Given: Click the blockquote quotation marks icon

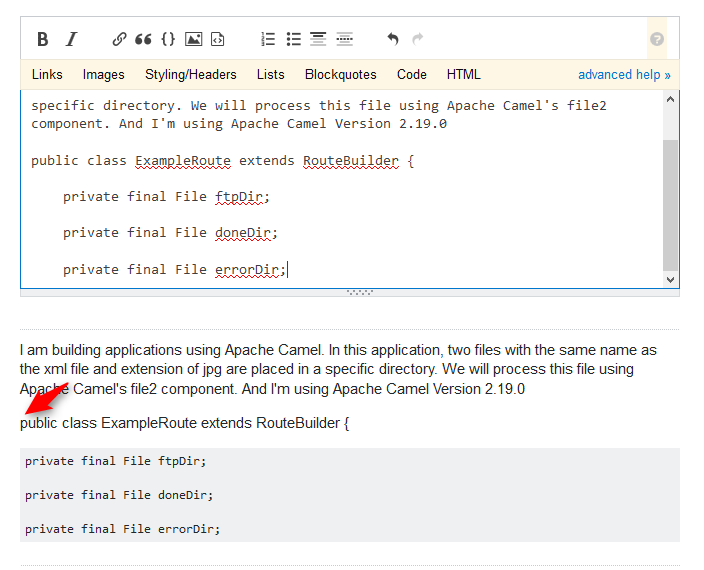Looking at the screenshot, I should (143, 39).
